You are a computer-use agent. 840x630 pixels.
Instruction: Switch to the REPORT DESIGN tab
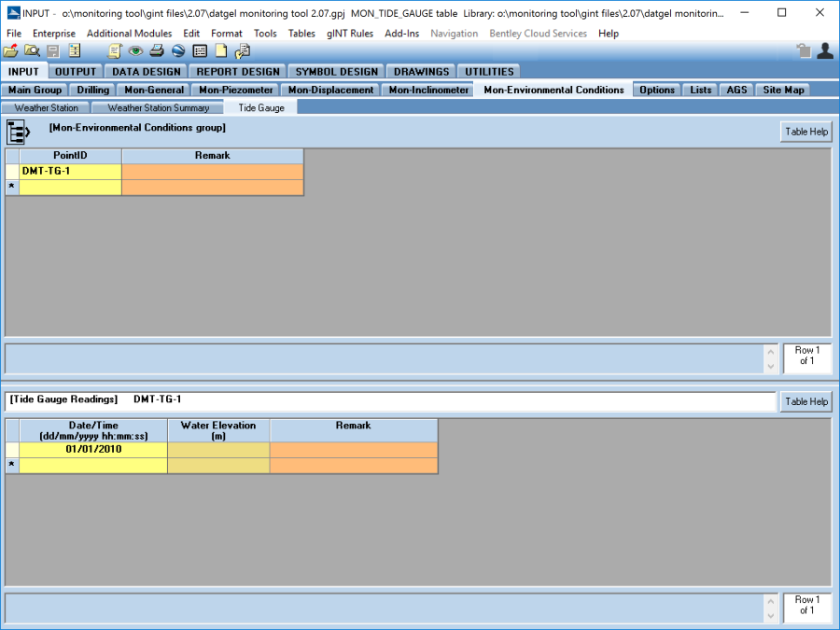pyautogui.click(x=238, y=72)
